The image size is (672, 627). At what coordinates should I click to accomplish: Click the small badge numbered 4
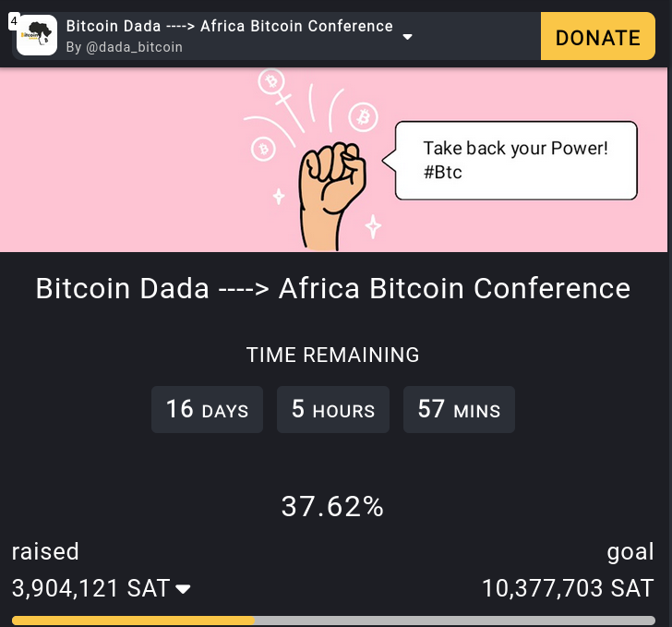point(14,21)
